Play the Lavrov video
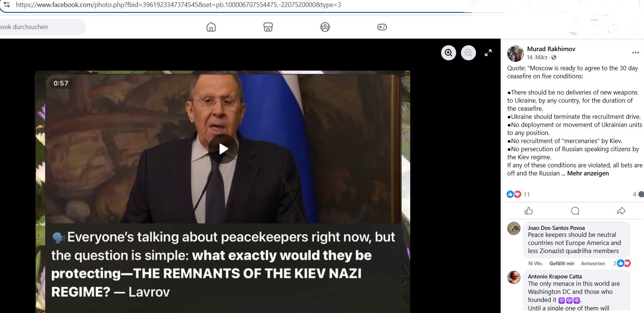 [223, 149]
